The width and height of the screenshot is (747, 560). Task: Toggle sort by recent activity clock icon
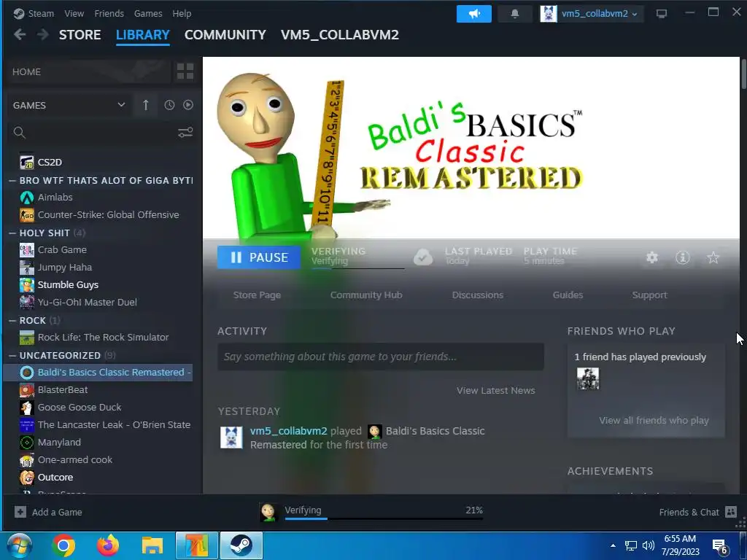click(169, 105)
